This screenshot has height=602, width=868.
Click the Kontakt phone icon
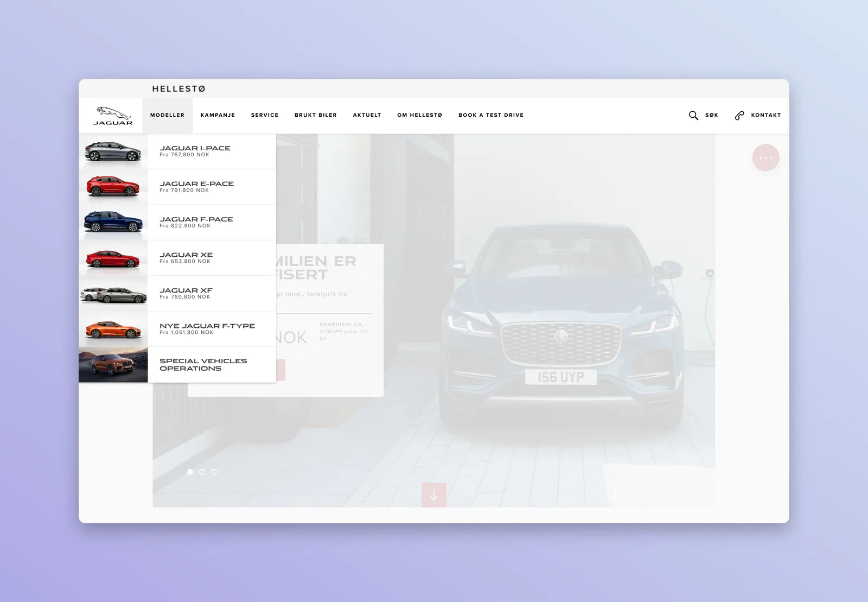click(x=739, y=116)
